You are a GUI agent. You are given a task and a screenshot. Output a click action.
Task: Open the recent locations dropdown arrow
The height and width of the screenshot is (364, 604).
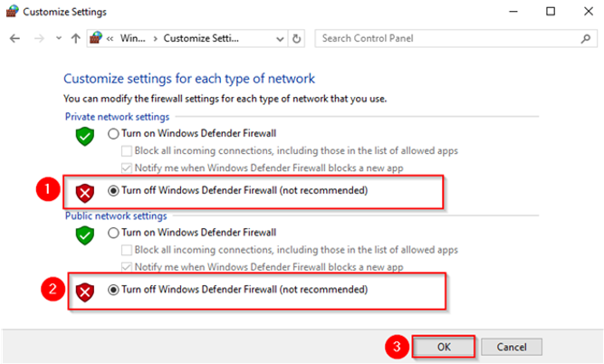pos(58,39)
